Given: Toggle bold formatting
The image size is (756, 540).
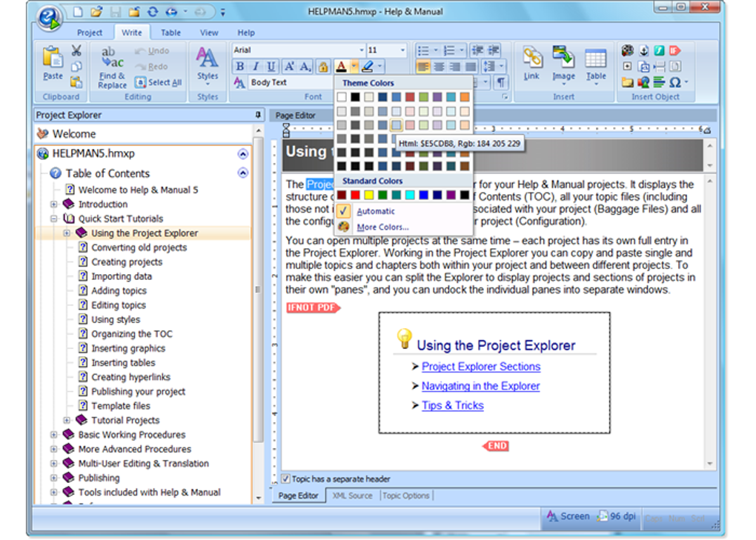Looking at the screenshot, I should pos(239,67).
